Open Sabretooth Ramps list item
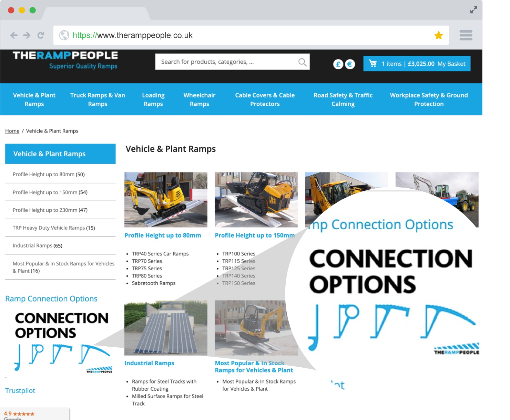510x420 pixels. coord(154,283)
